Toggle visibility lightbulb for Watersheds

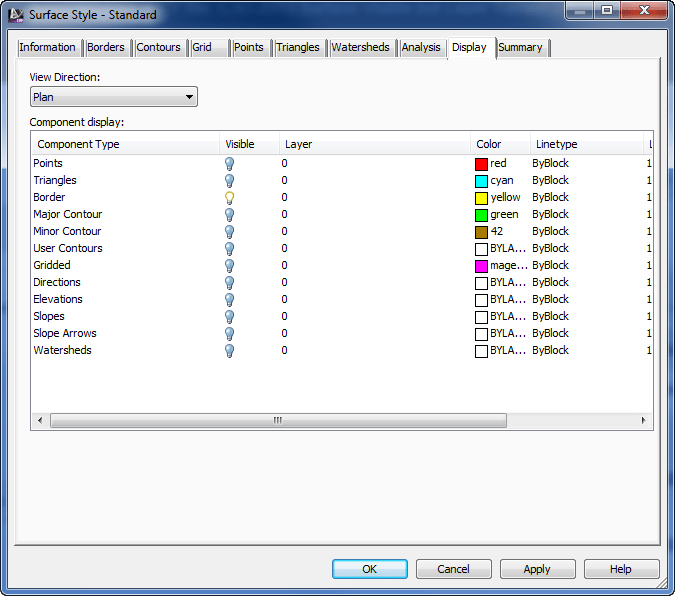pyautogui.click(x=229, y=351)
